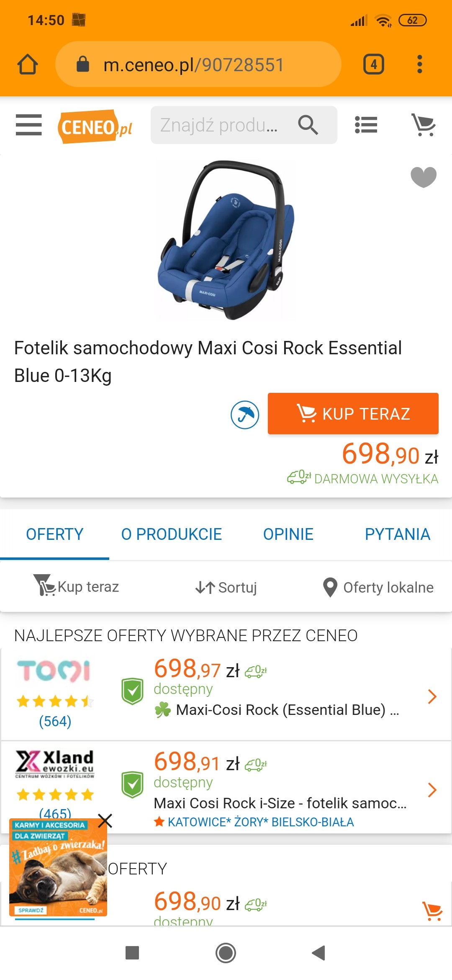Add product to favorites with heart

coord(423,177)
